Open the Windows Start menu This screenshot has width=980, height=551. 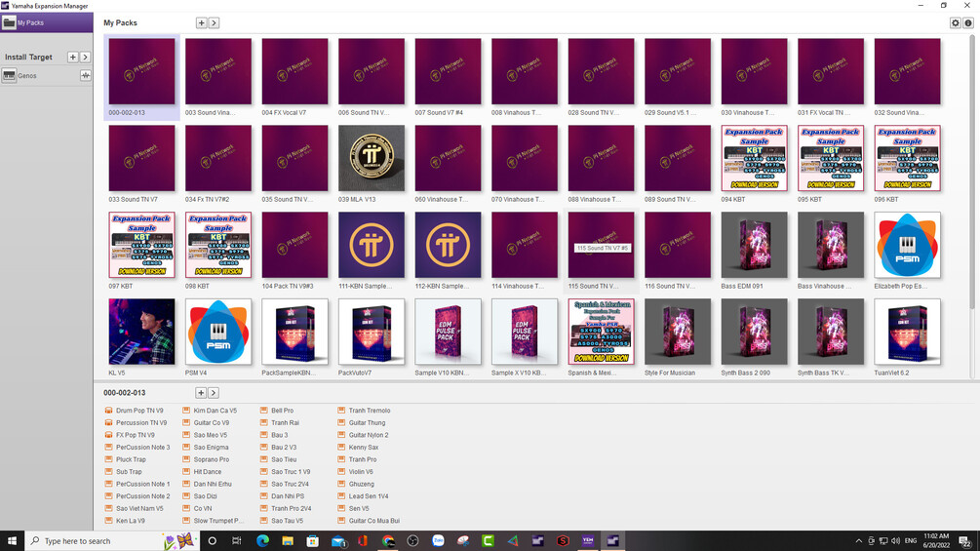[12, 541]
